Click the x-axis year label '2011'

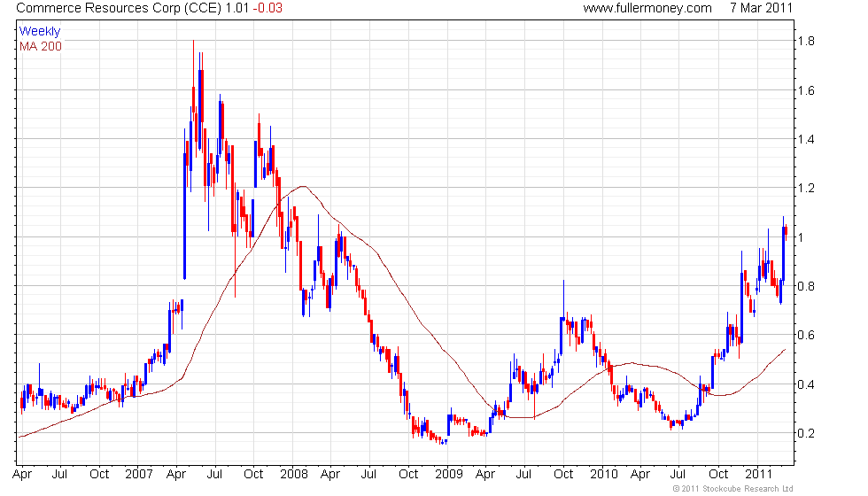click(x=758, y=475)
